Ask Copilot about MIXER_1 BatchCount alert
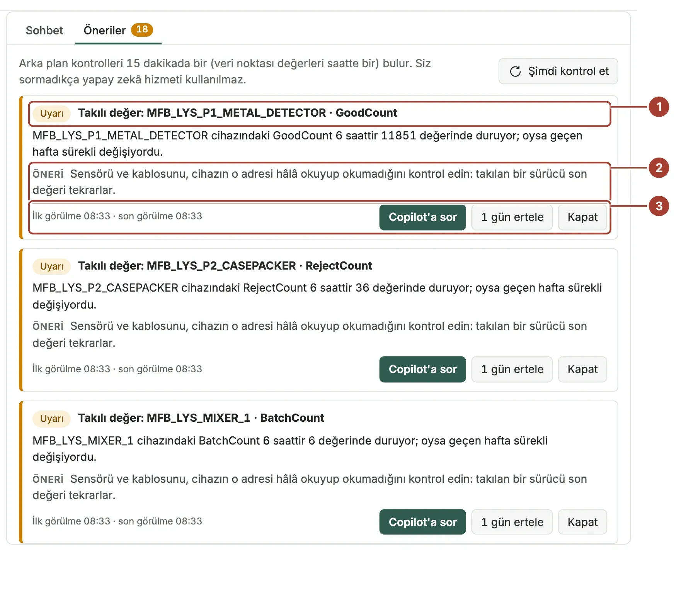 (422, 522)
